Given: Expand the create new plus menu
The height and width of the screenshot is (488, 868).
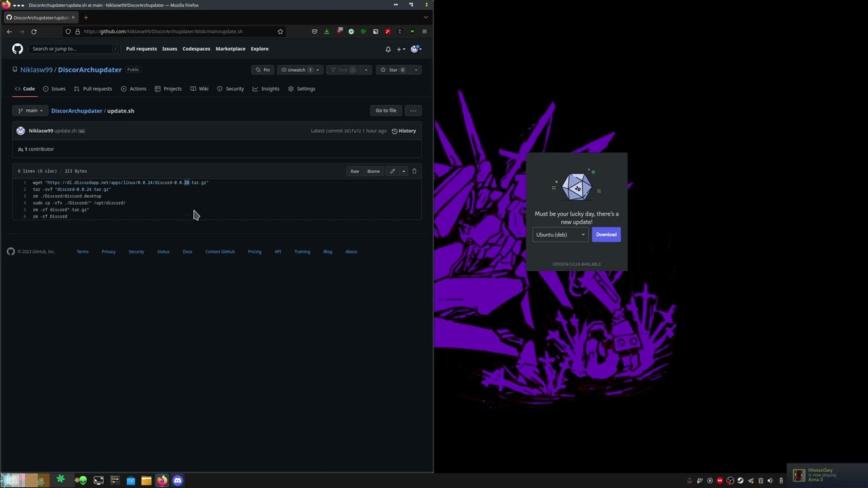Looking at the screenshot, I should 401,49.
